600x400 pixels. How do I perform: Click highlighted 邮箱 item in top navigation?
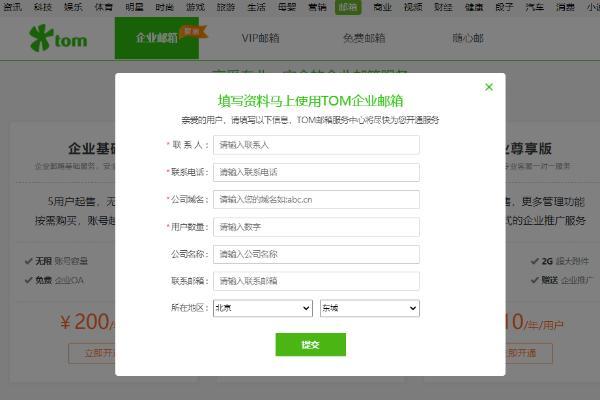tap(348, 7)
